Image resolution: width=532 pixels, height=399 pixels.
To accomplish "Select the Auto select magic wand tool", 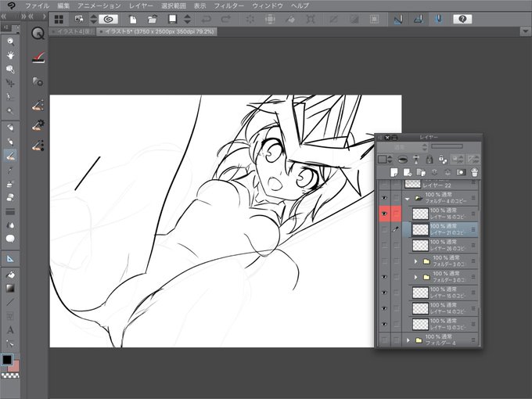I will pyautogui.click(x=10, y=110).
